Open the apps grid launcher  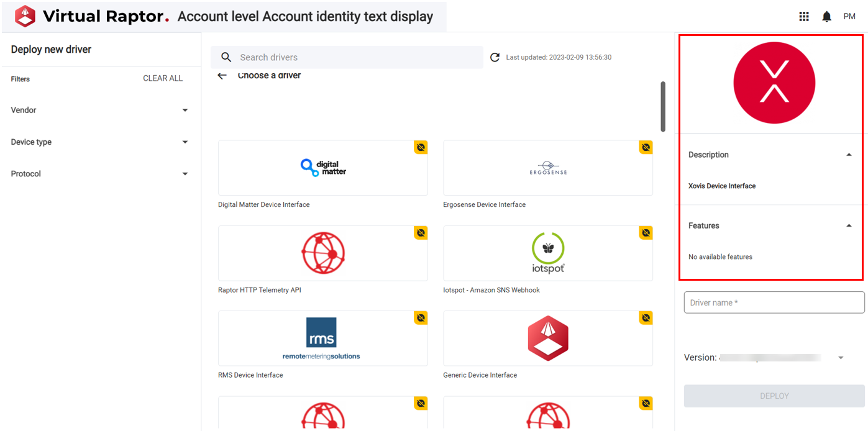803,16
